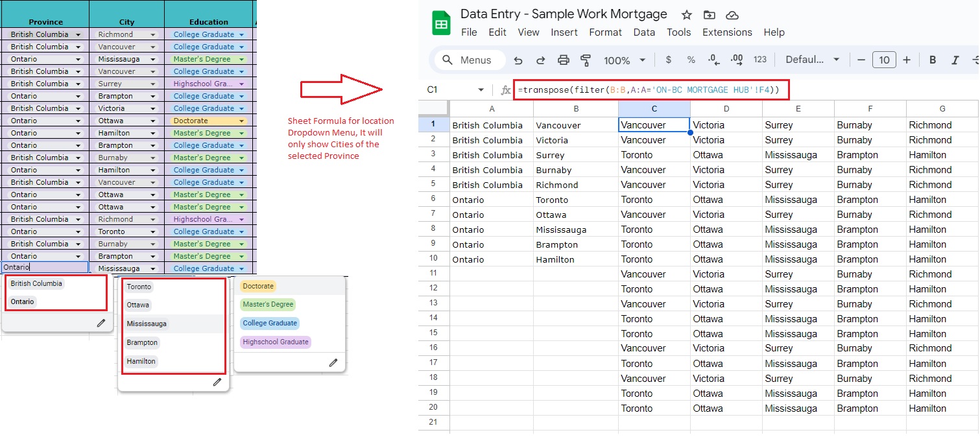
Task: Select Mississauga from the city dropdown list
Action: click(147, 324)
